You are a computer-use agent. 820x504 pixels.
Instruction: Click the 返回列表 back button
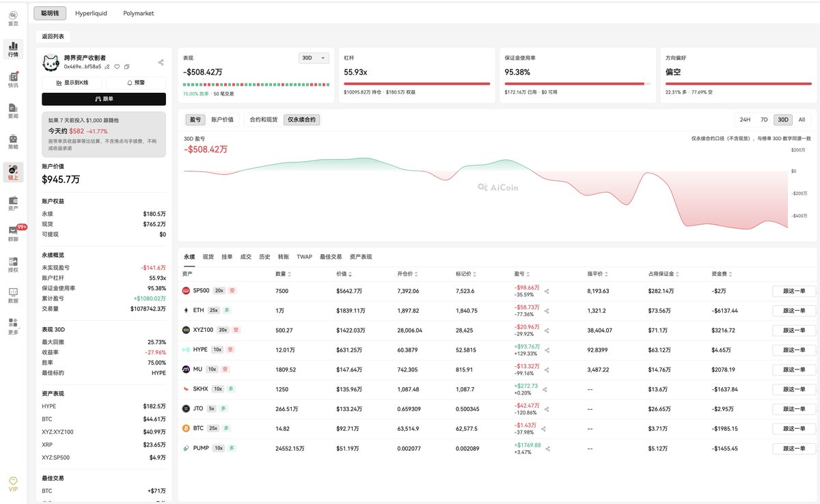coord(53,37)
